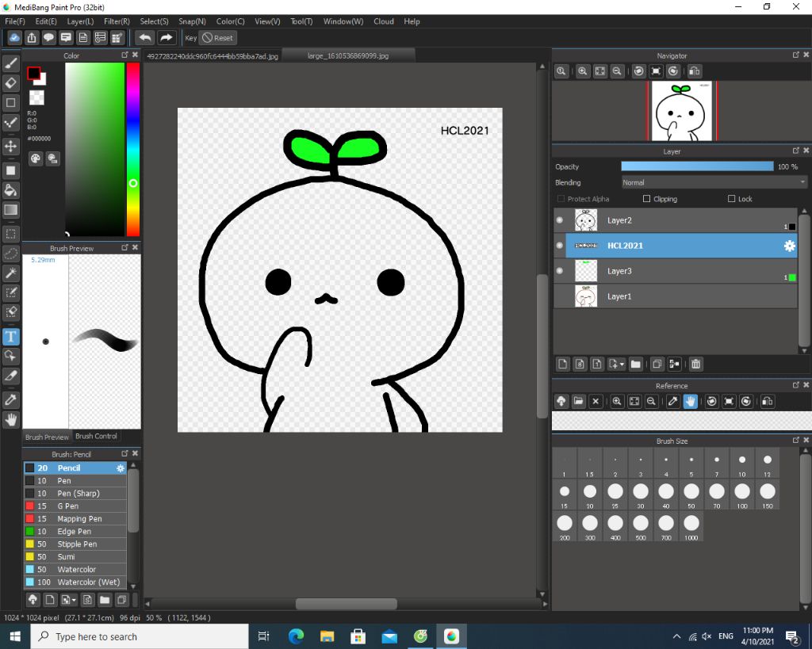Toggle visibility of Layer3

pos(560,271)
